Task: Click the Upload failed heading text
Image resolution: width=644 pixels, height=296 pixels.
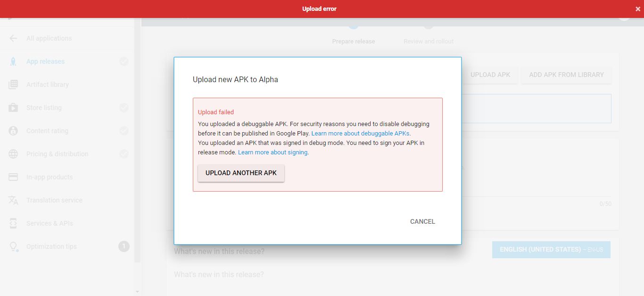Action: pos(216,112)
